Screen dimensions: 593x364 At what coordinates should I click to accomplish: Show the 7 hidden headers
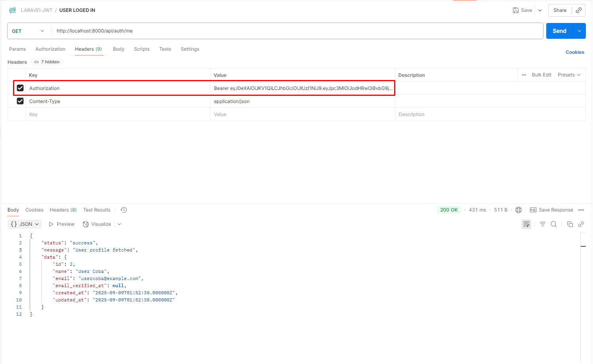pyautogui.click(x=47, y=62)
